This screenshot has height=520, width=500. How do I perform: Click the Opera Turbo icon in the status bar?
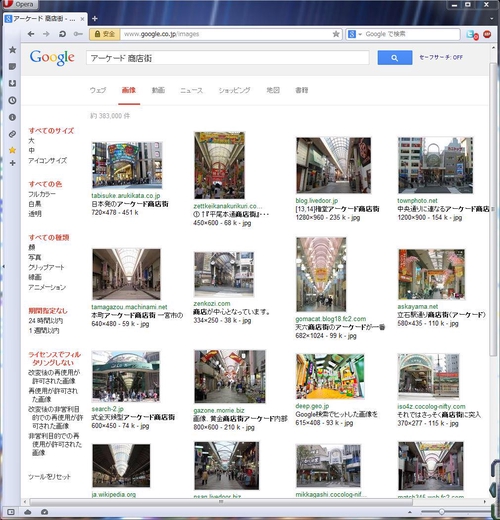coord(44,512)
